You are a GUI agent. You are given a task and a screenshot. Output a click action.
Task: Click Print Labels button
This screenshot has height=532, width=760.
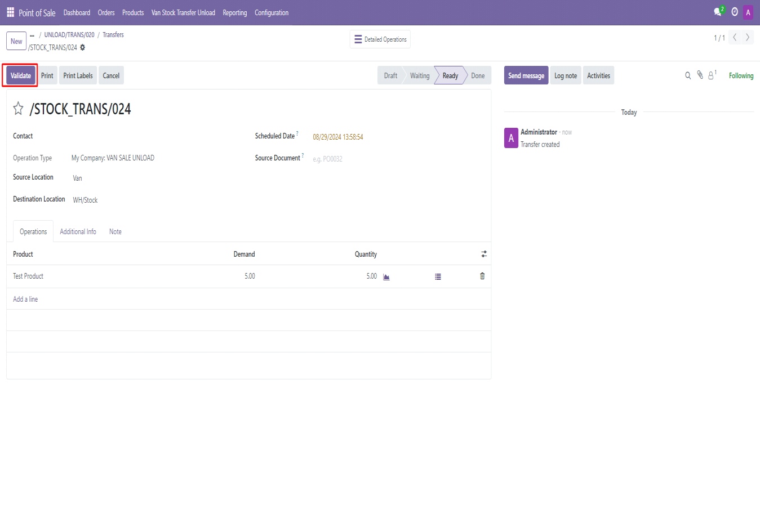pyautogui.click(x=78, y=75)
